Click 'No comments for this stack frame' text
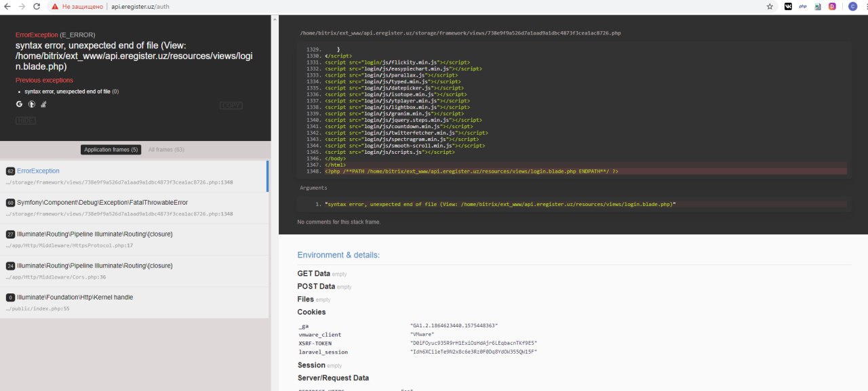The image size is (868, 391). pyautogui.click(x=339, y=222)
